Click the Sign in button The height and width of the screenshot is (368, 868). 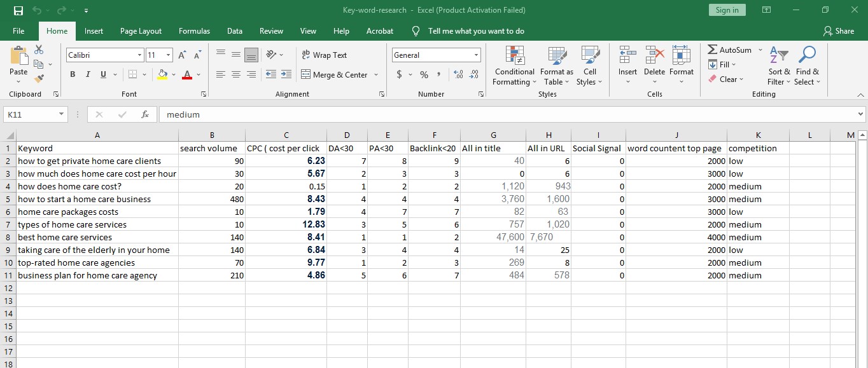[727, 10]
